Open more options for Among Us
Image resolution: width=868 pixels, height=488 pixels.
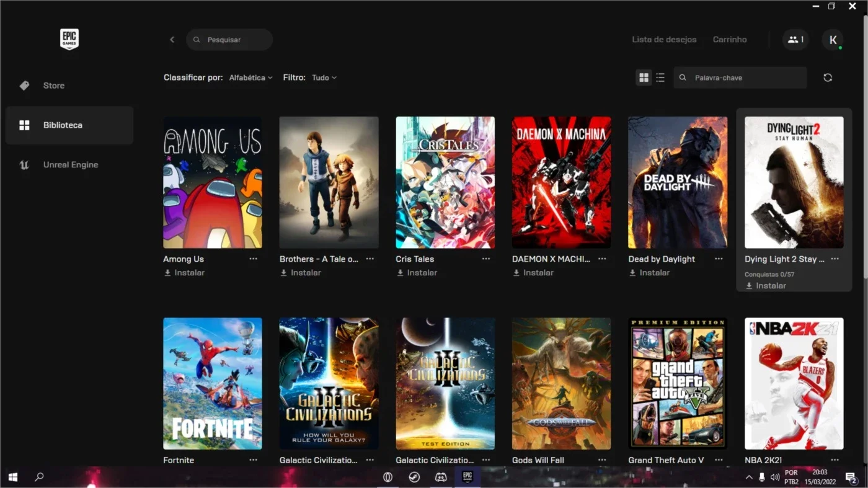click(x=253, y=259)
